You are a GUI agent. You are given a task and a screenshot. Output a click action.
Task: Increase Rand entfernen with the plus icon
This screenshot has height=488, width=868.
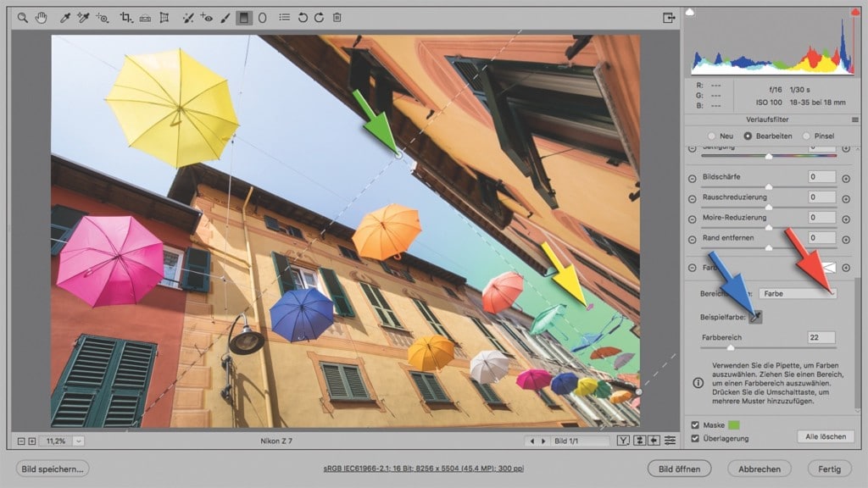tap(846, 240)
